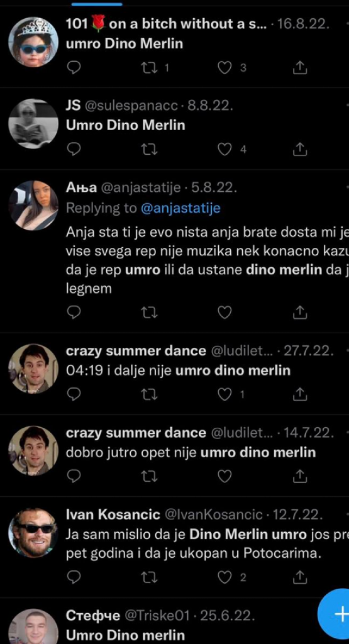This screenshot has width=349, height=644.
Task: Share the '04:19 i dalje nije' tweet
Action: tap(300, 394)
